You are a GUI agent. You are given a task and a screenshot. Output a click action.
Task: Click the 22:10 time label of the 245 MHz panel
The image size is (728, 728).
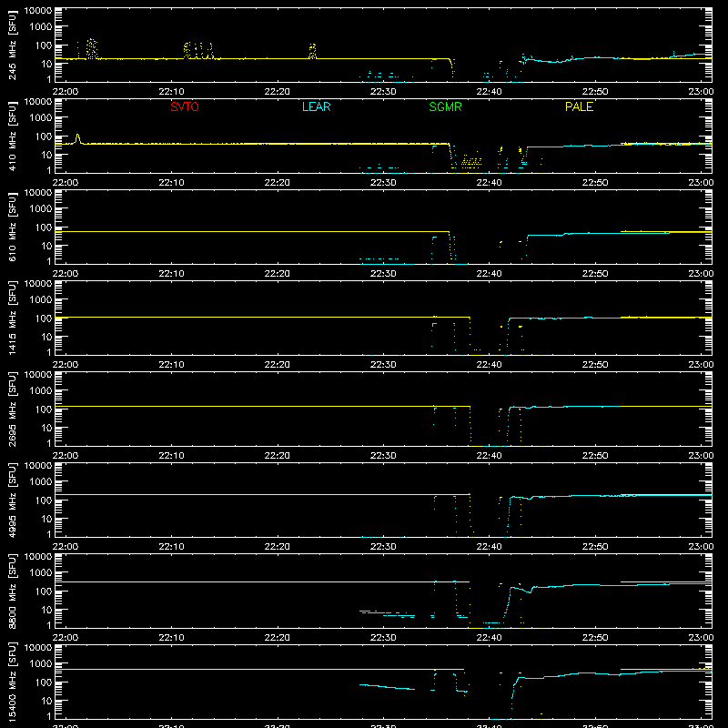[171, 92]
